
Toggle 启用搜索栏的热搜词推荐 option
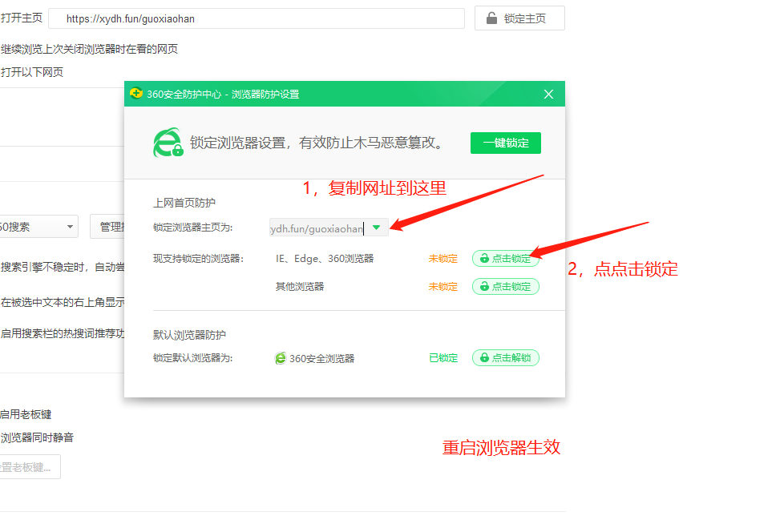(62, 333)
